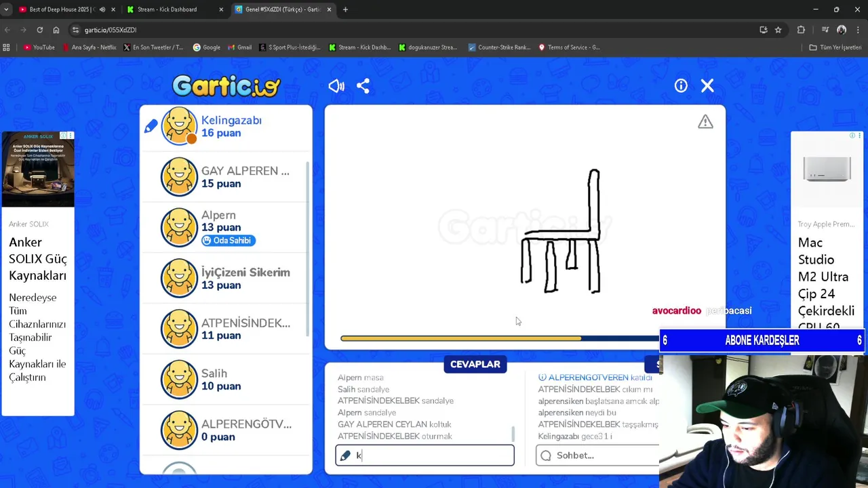The height and width of the screenshot is (488, 868).
Task: Open the apps grid in bookmarks bar
Action: point(7,47)
